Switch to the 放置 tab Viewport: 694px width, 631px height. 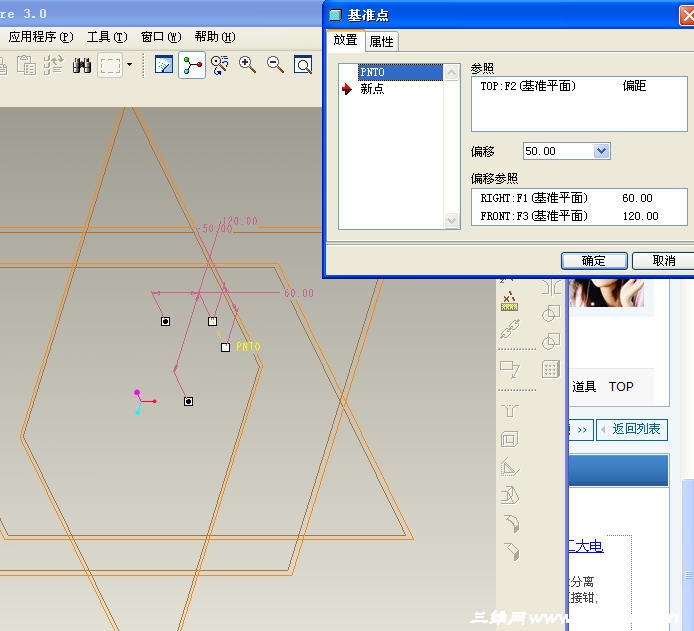point(346,40)
